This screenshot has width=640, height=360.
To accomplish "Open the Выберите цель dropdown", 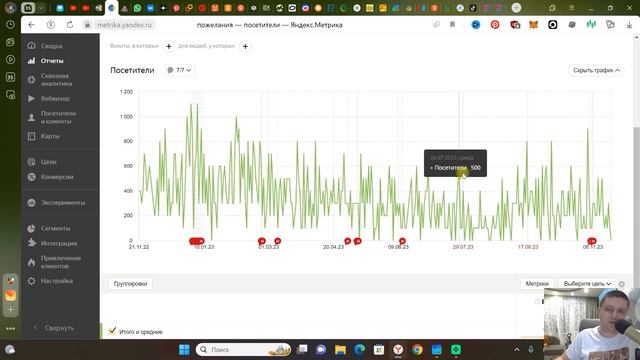I will (587, 284).
